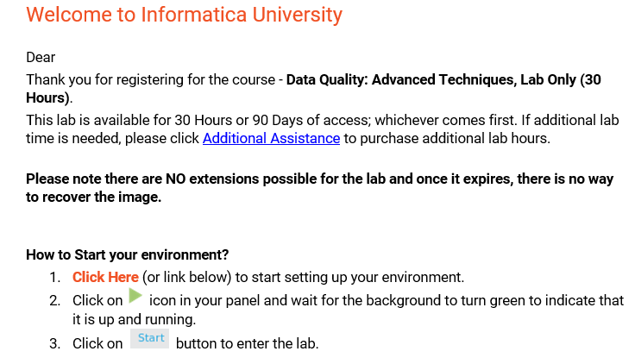Click the green play triangle icon
This screenshot has height=364, width=635.
point(135,298)
